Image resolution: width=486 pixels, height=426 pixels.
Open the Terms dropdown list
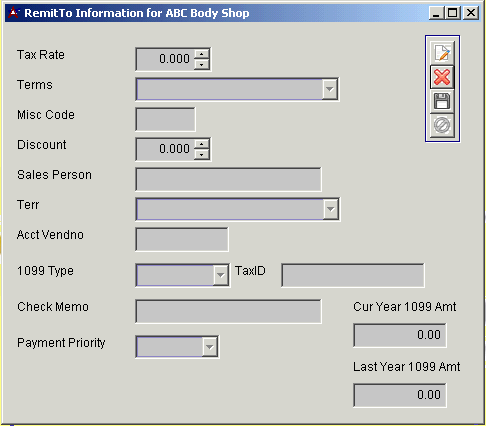coord(330,89)
